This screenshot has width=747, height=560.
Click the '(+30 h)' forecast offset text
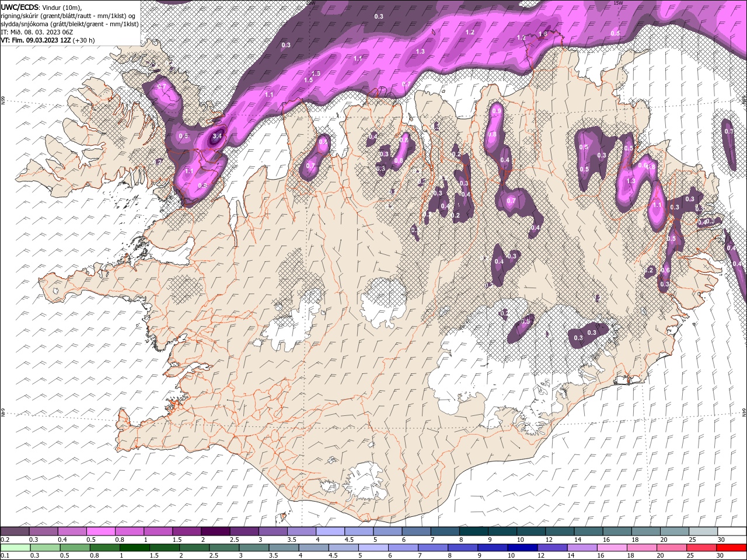click(84, 40)
